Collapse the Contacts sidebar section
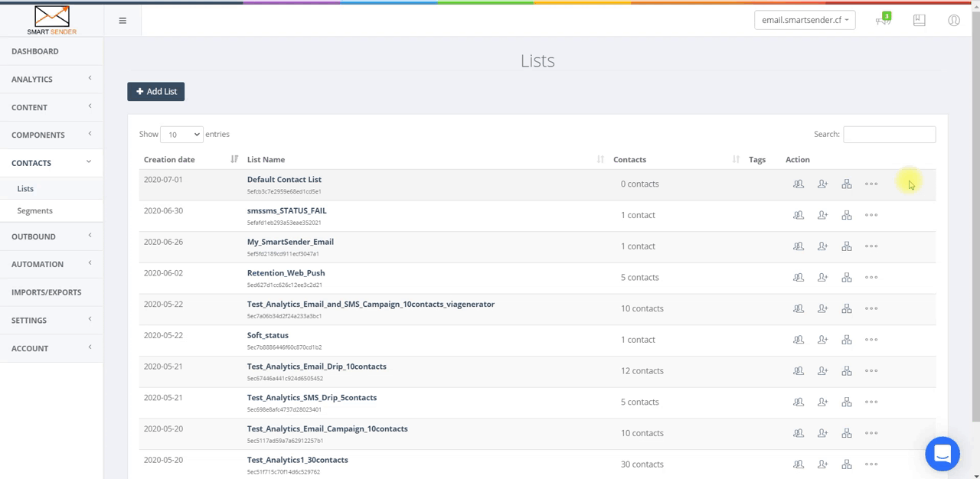Screen dimensions: 980x479 pos(51,163)
